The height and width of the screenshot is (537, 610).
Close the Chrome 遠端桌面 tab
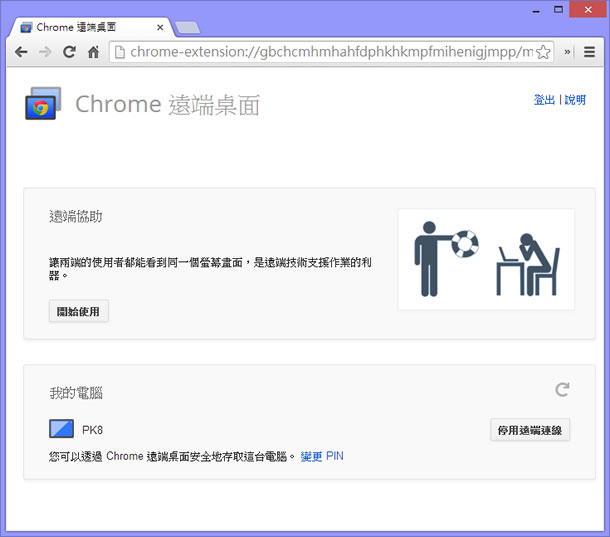160,28
